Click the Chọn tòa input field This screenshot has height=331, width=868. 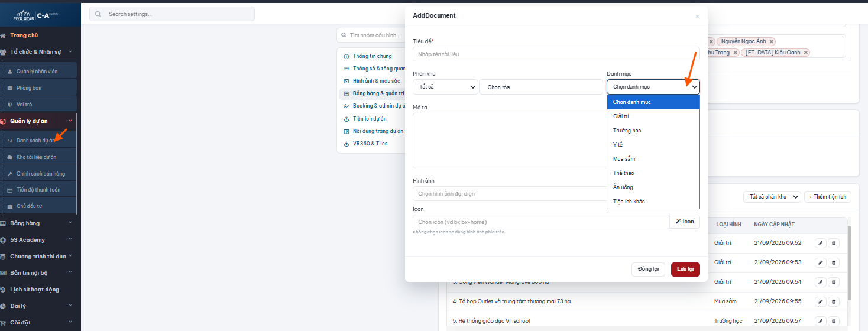click(541, 87)
